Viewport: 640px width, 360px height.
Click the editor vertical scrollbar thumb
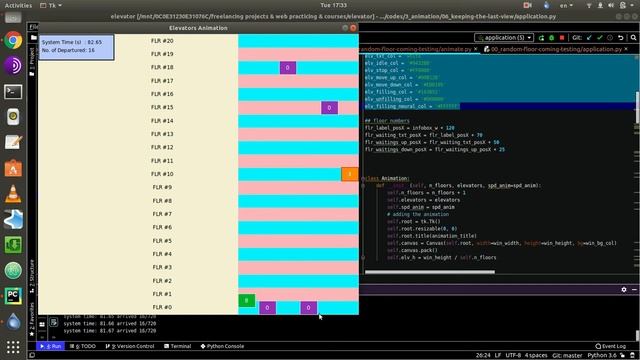[638, 107]
